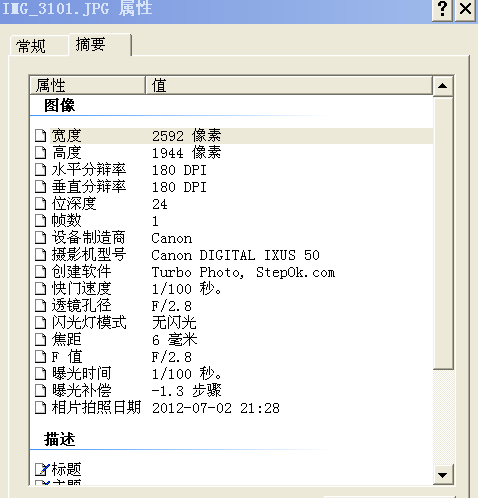Click the 图像 section heading
The height and width of the screenshot is (498, 478).
[60, 105]
